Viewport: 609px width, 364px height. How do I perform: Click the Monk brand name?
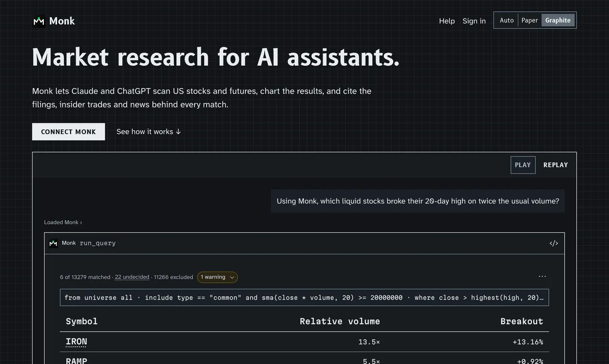pyautogui.click(x=62, y=21)
